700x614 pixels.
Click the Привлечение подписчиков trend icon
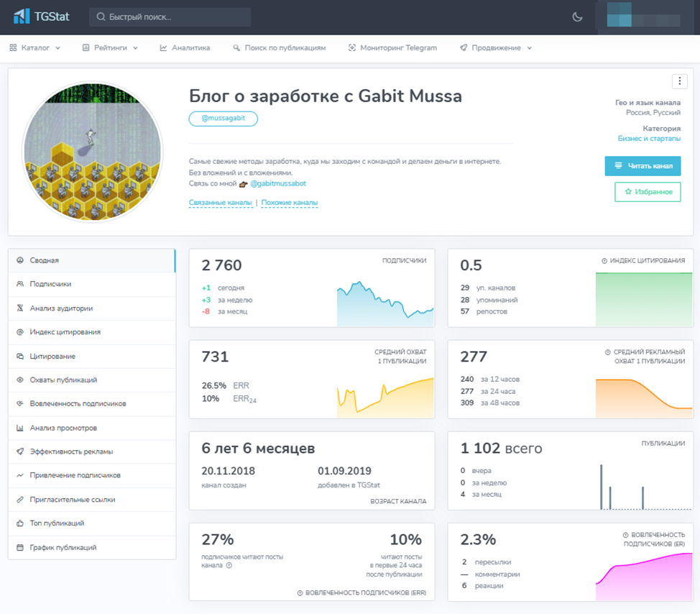(19, 475)
